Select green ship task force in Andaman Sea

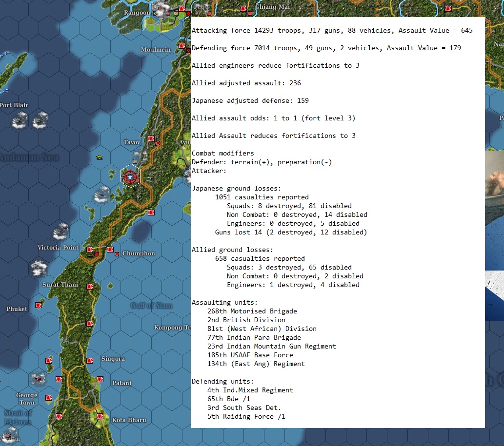pyautogui.click(x=100, y=157)
